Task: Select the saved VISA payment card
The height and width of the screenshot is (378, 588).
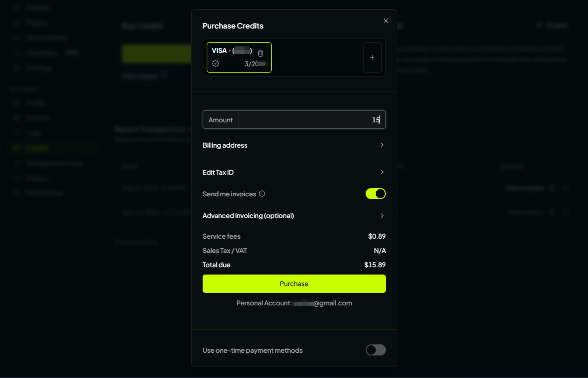Action: pos(239,57)
